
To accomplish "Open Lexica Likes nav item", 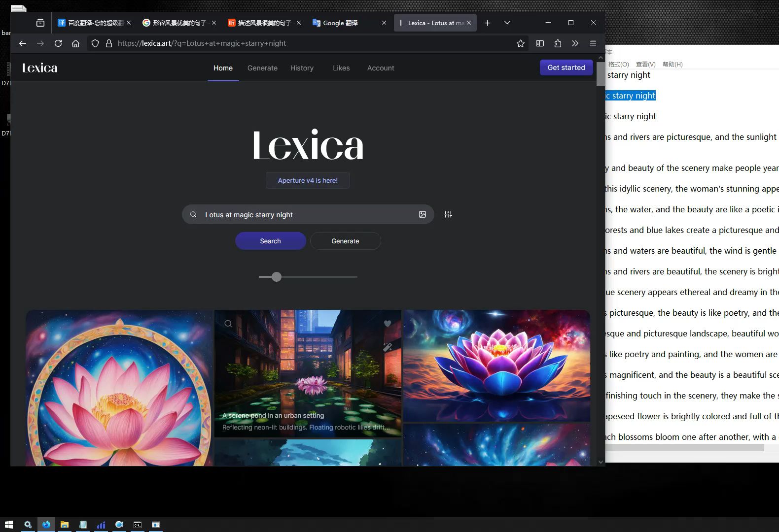I will (x=341, y=68).
